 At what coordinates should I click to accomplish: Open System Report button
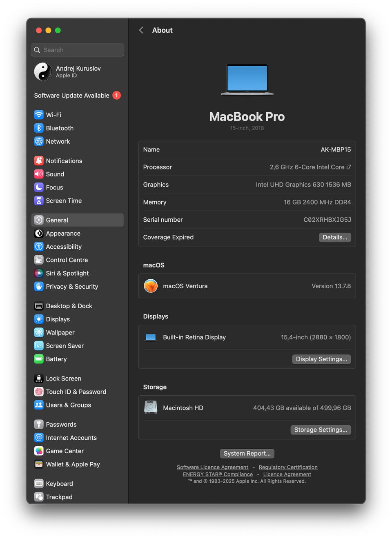[x=247, y=453]
